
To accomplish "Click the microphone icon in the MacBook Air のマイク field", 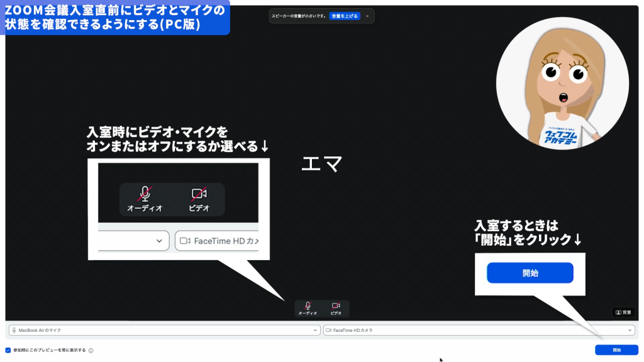I will [14, 330].
